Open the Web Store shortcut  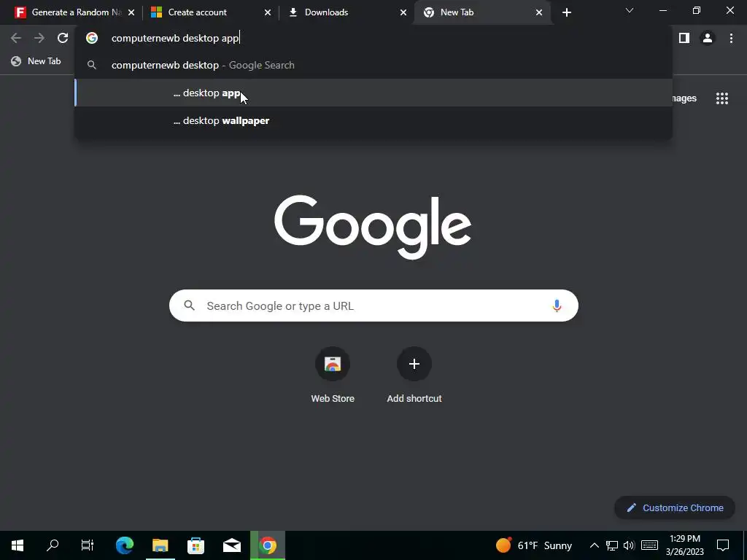pos(333,376)
